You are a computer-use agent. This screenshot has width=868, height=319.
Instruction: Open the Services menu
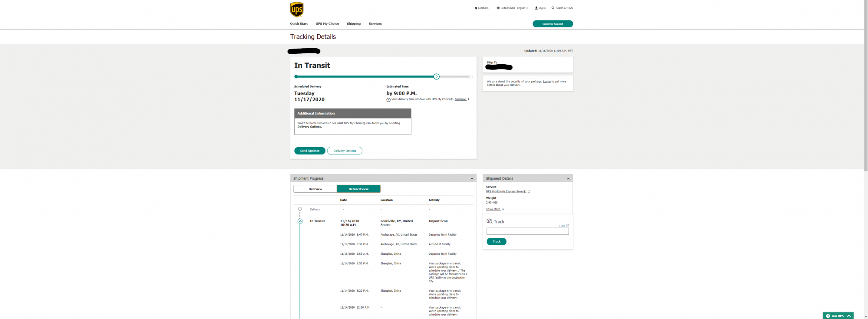point(375,24)
